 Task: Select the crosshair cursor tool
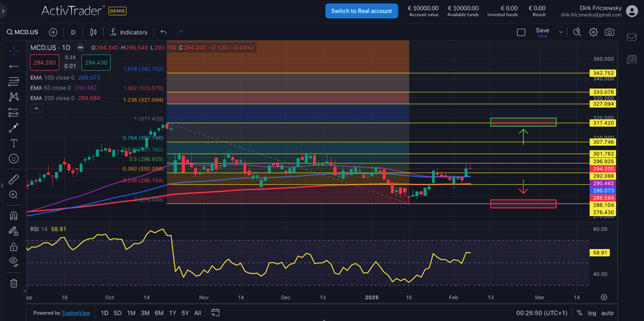(13, 51)
